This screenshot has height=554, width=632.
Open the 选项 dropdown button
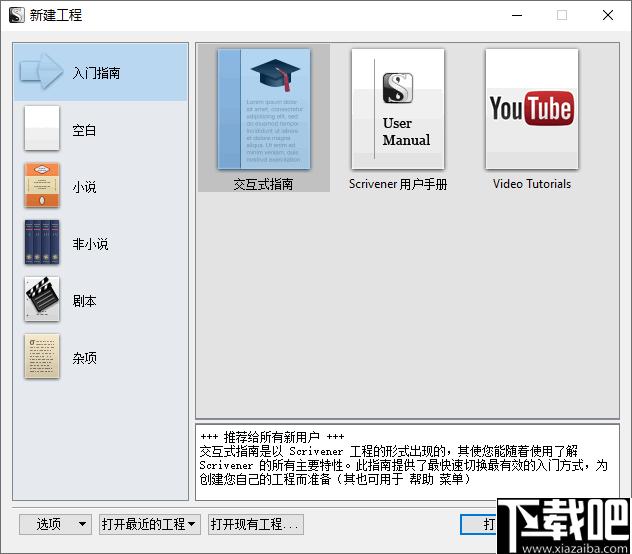click(55, 524)
